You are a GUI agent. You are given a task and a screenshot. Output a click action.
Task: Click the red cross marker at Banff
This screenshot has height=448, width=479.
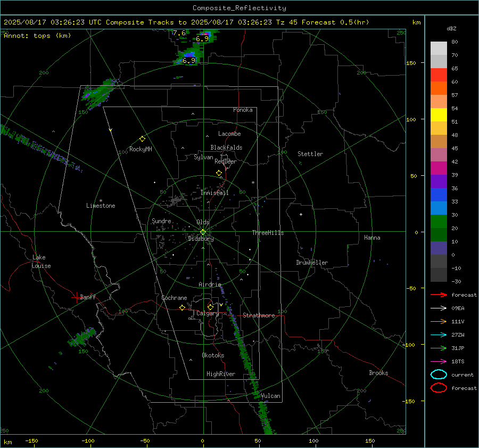[76, 297]
